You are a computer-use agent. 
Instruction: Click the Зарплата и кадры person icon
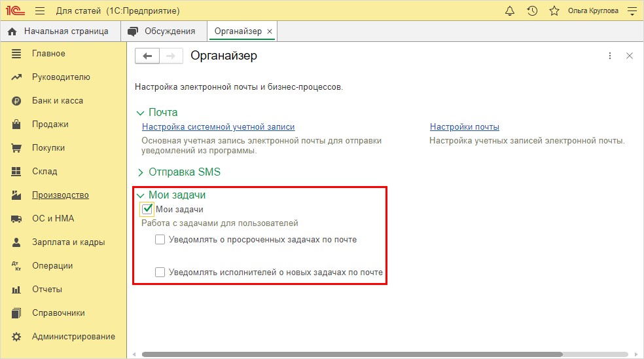(x=16, y=242)
